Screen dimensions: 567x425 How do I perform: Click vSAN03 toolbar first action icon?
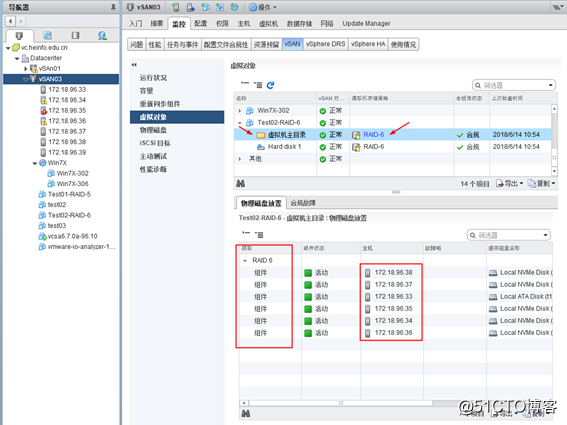coord(176,7)
